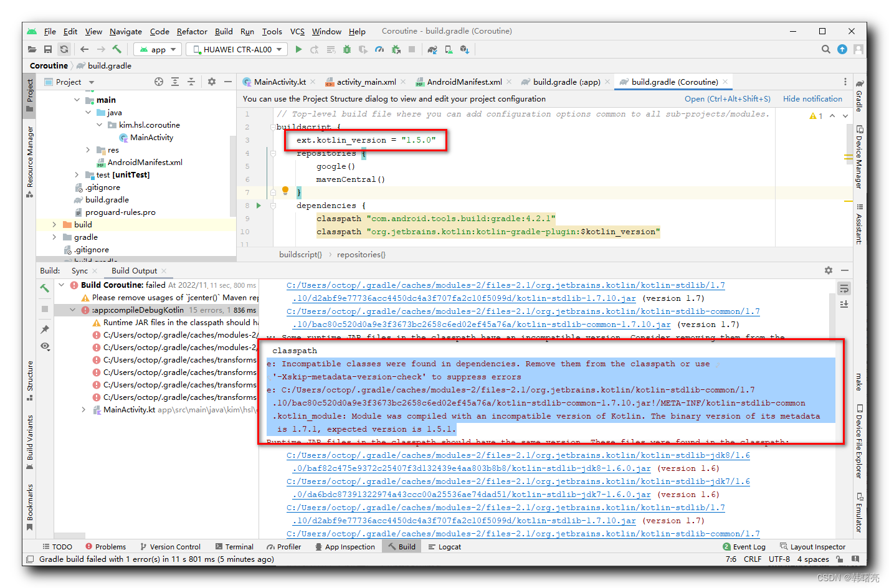
Task: Toggle the Structure side panel
Action: pos(29,381)
